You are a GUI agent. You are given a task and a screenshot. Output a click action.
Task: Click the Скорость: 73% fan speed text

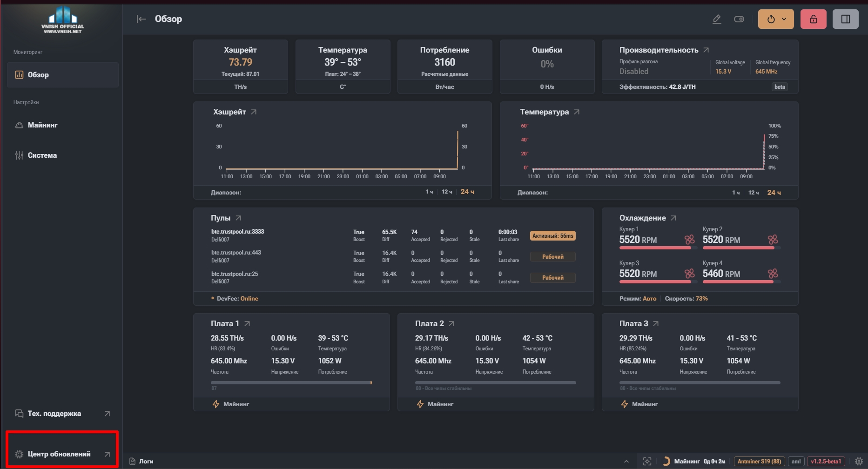point(686,299)
